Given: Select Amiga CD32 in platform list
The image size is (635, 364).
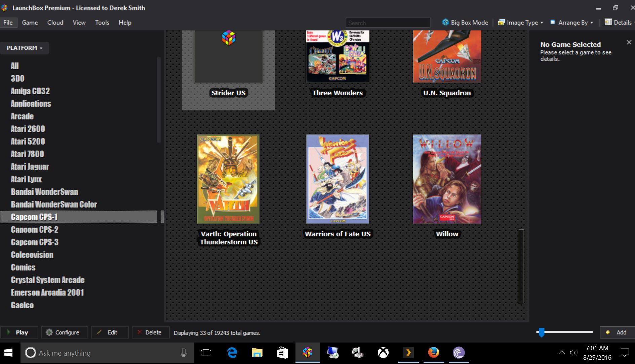Looking at the screenshot, I should [30, 91].
